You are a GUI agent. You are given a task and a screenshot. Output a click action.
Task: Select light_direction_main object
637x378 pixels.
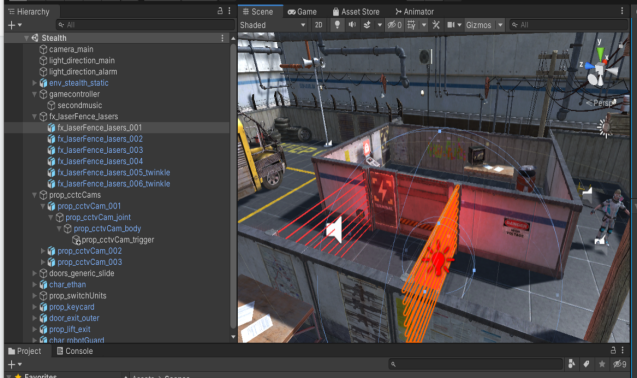coord(82,61)
